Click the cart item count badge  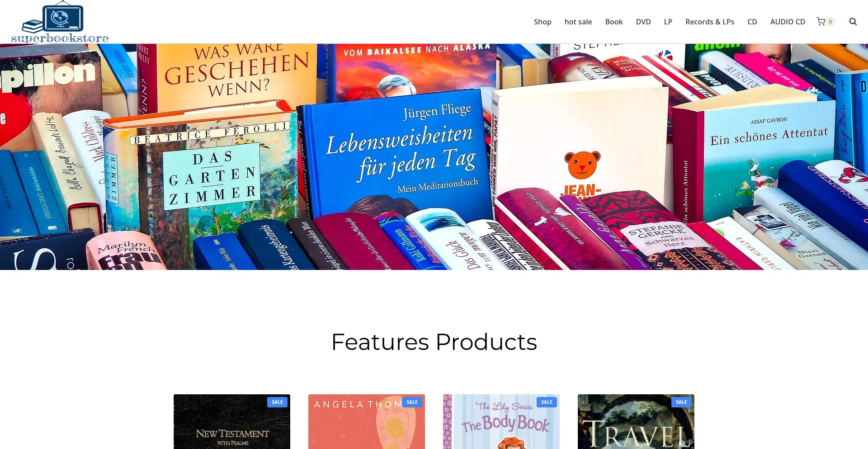pos(830,22)
